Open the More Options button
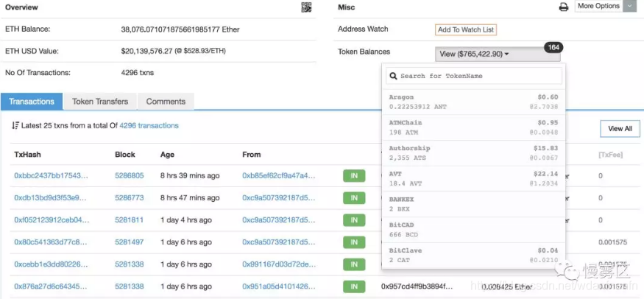The height and width of the screenshot is (299, 644). click(x=599, y=6)
